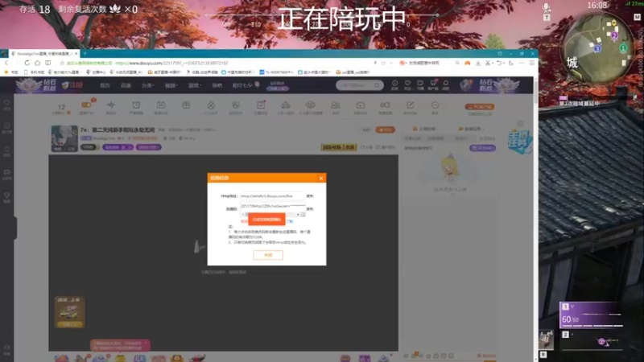Expand the fifth douyu nav dropdown
This screenshot has width=644, height=362.
194,85
